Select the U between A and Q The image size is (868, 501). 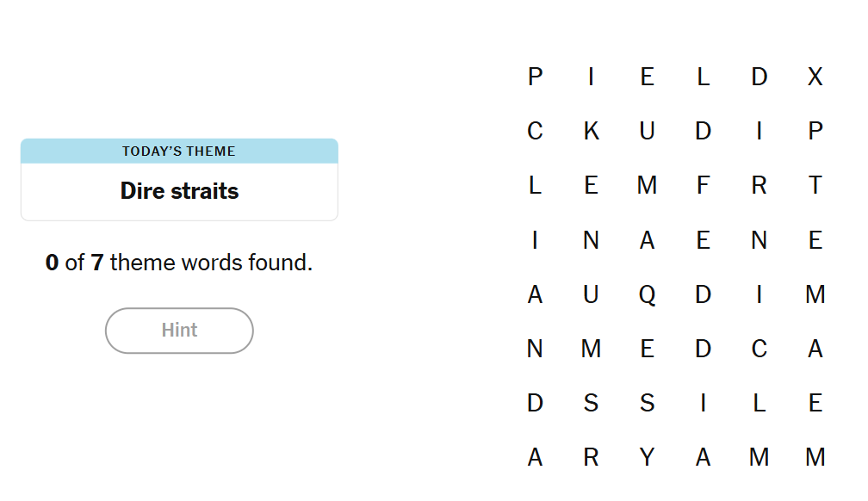[x=591, y=294]
